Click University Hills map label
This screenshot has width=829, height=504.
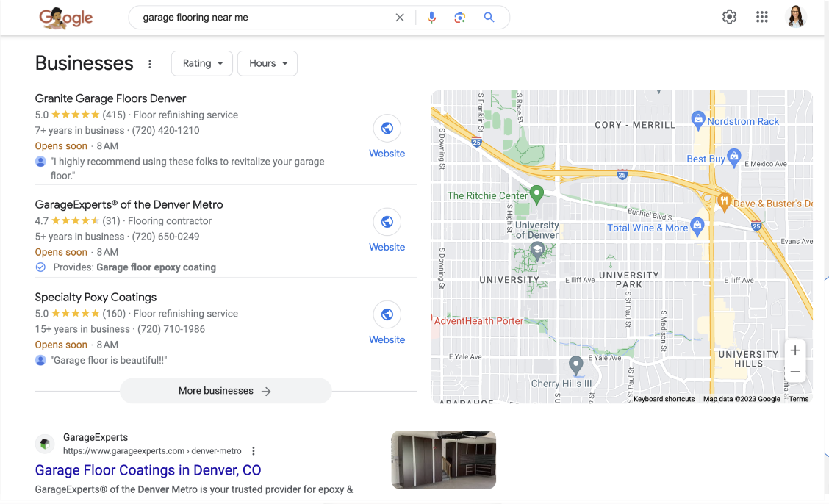pyautogui.click(x=748, y=359)
